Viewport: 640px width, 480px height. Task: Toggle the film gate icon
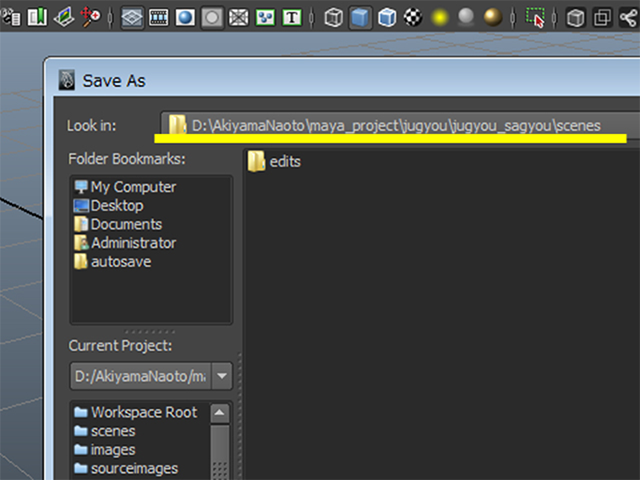point(158,17)
